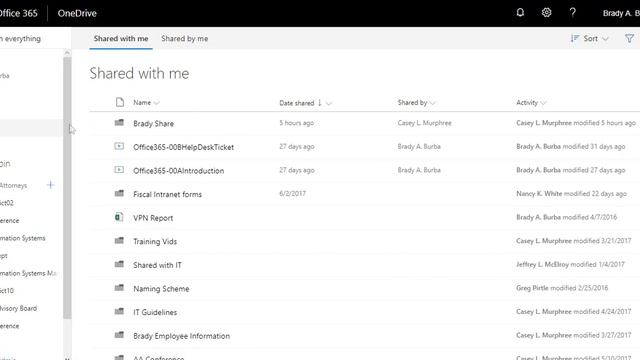640x360 pixels.
Task: Click the video icon for Office365-00BHelpDeskTicket
Action: tap(119, 146)
